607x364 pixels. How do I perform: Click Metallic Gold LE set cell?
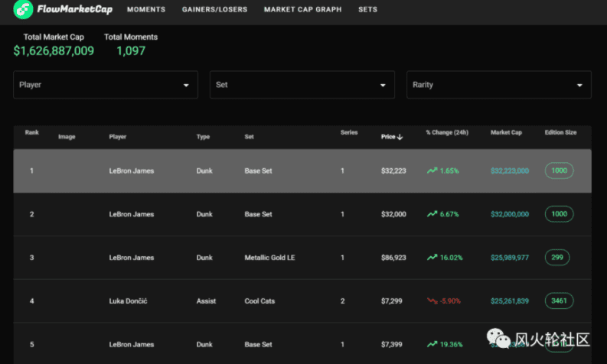point(269,257)
